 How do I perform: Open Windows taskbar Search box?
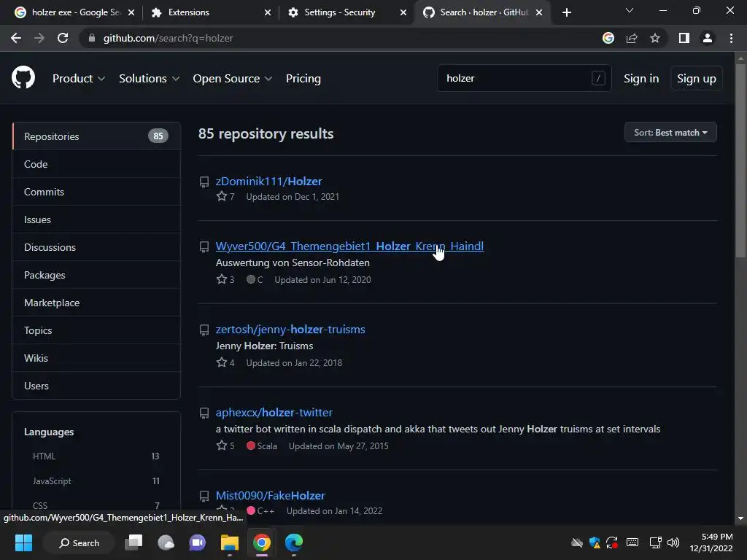tap(79, 542)
